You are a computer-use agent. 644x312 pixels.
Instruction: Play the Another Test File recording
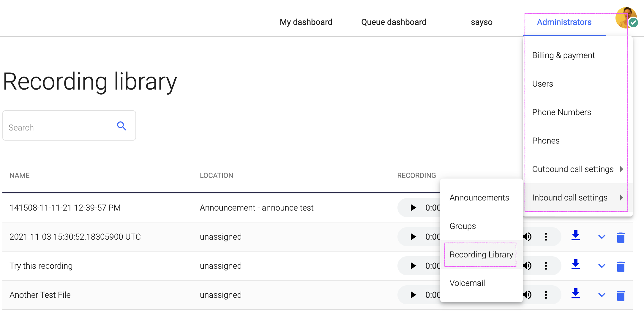pos(413,295)
